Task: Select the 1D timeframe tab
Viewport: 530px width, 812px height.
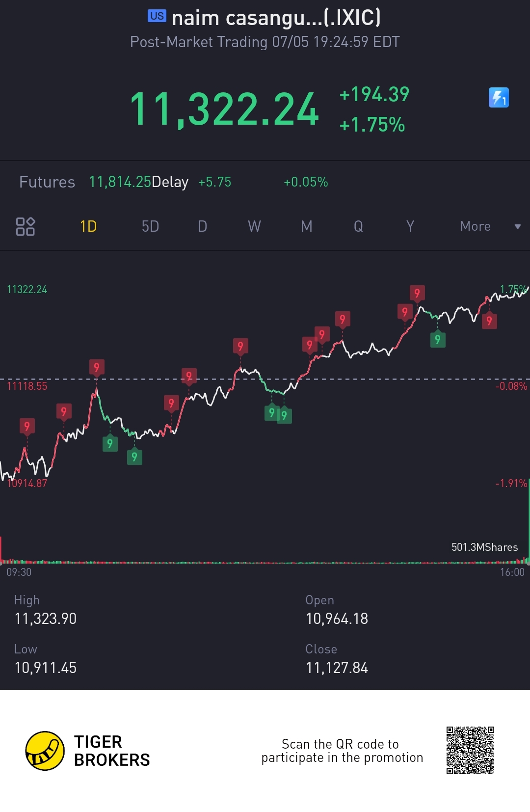Action: (88, 226)
